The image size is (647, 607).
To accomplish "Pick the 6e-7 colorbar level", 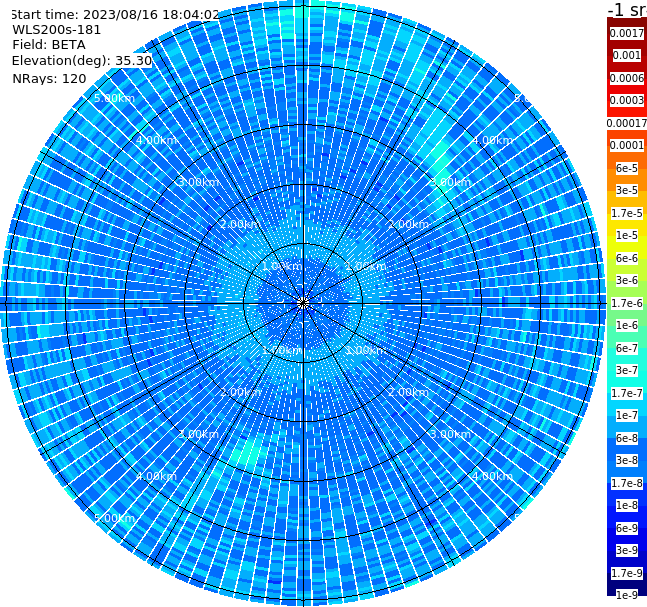I will [x=627, y=348].
